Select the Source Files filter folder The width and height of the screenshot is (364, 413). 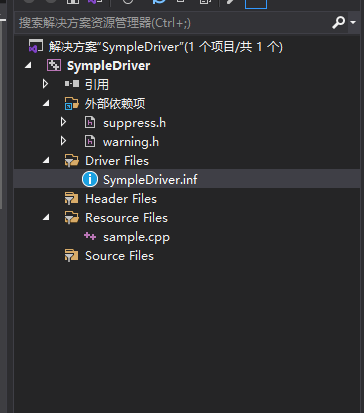[x=119, y=256]
